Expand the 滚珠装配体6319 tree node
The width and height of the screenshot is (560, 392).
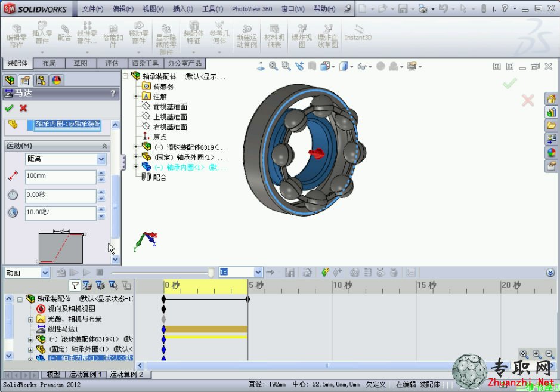coord(136,147)
